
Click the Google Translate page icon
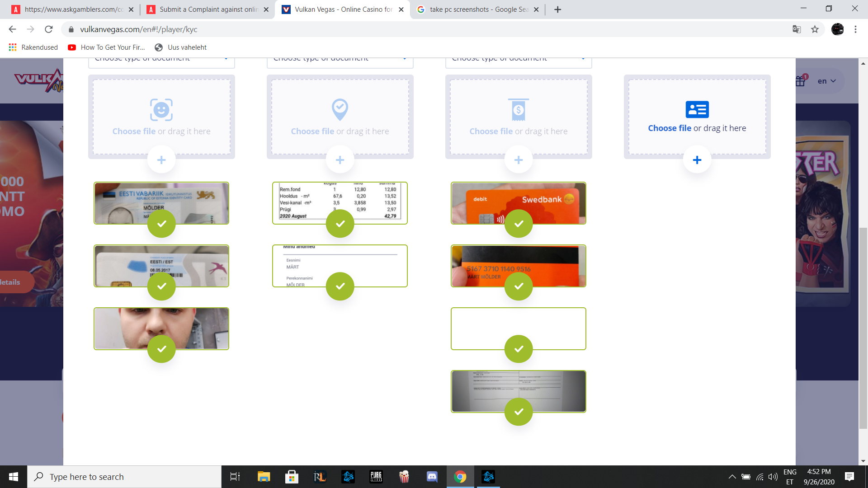pos(797,29)
